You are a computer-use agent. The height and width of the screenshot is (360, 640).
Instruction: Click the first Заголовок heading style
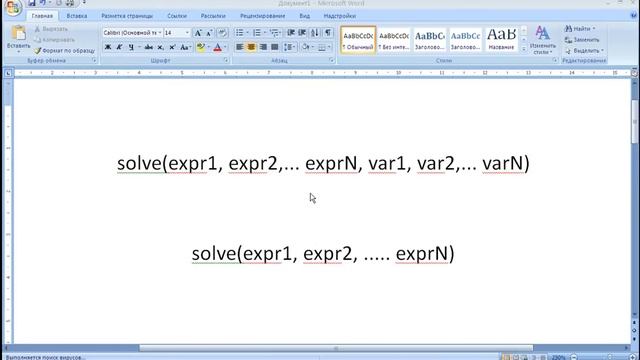click(x=429, y=40)
